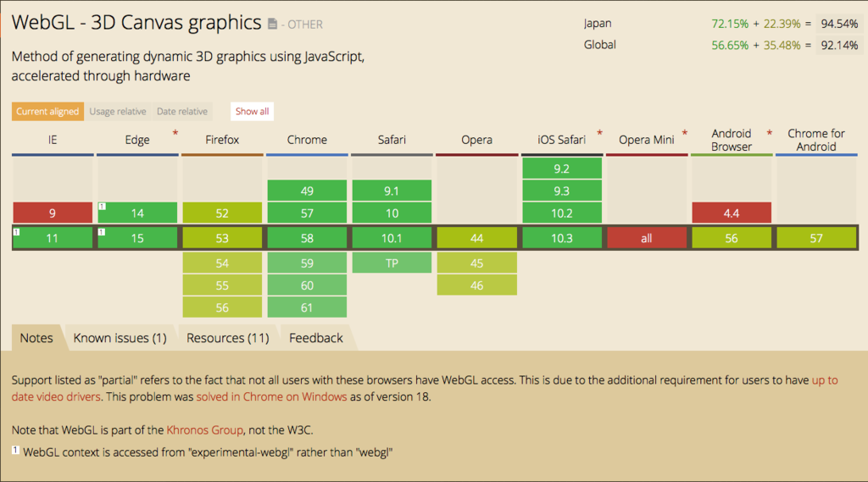Select Safari version 10.1 cell
The width and height of the screenshot is (868, 482).
coord(392,239)
